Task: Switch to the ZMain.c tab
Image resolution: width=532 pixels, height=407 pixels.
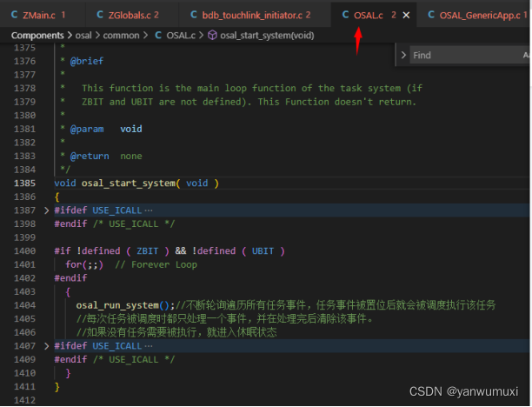Action: tap(38, 15)
